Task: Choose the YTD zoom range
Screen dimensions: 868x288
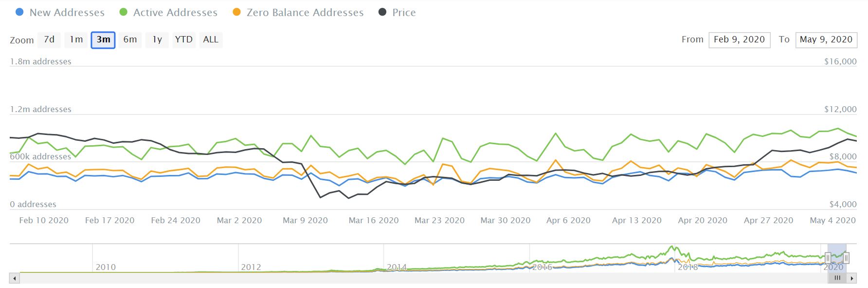Action: tap(183, 39)
